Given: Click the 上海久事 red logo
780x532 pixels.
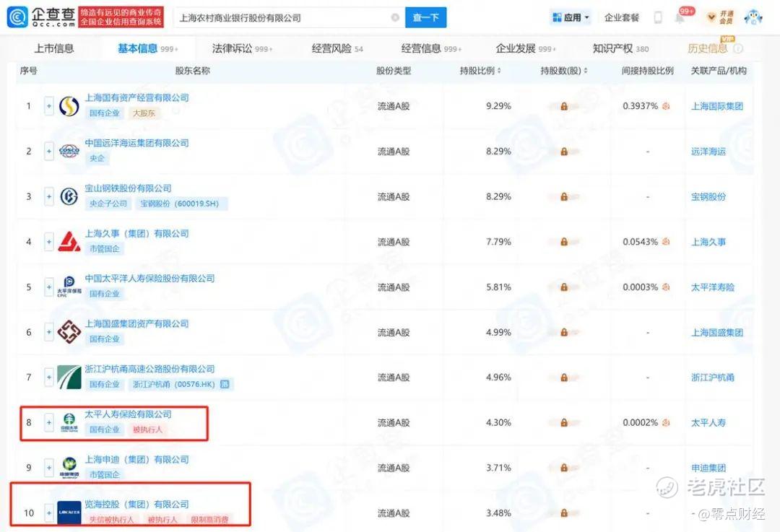Looking at the screenshot, I should click(69, 242).
